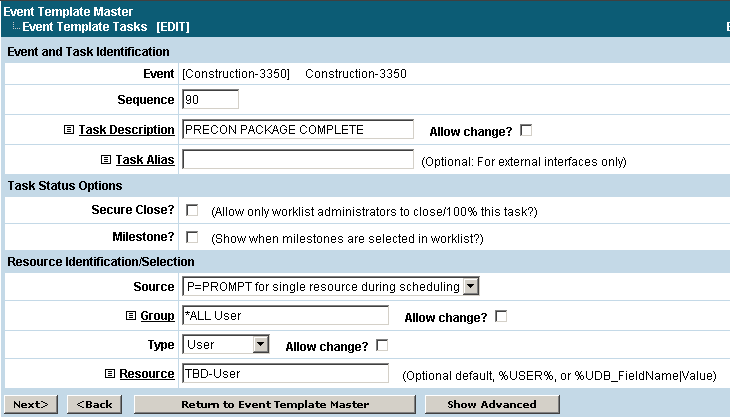Enable Allow change for Task Description
Viewport: 730px width, 417px height.
(x=526, y=130)
